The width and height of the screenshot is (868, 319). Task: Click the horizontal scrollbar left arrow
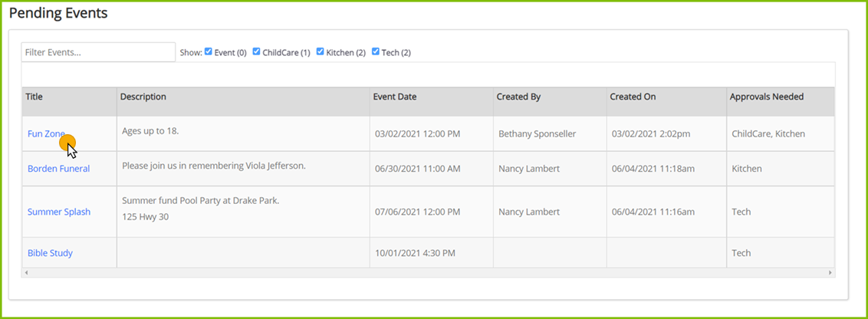point(26,273)
